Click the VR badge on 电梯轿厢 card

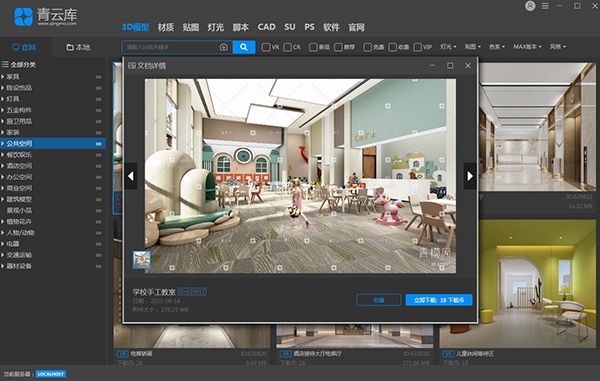click(x=122, y=354)
